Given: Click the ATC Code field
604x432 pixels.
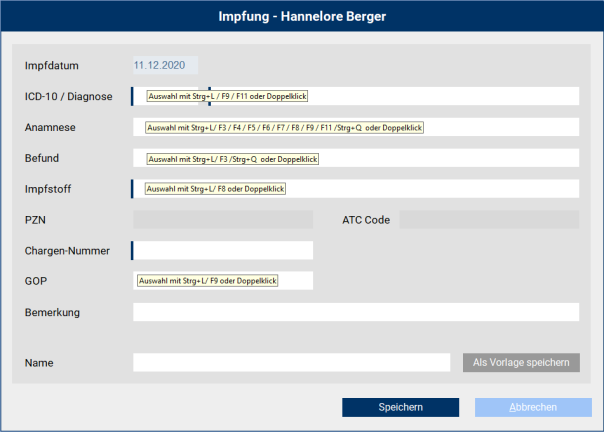Looking at the screenshot, I should (x=489, y=220).
